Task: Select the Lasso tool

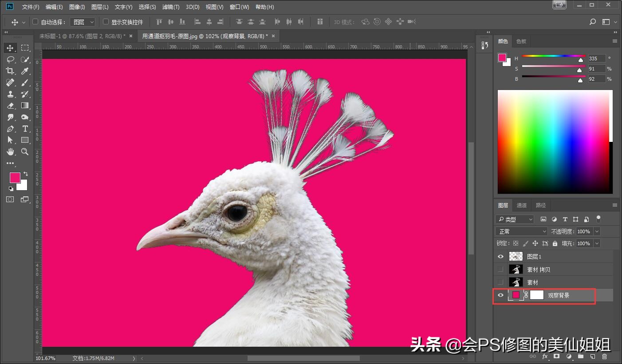Action: pos(10,59)
